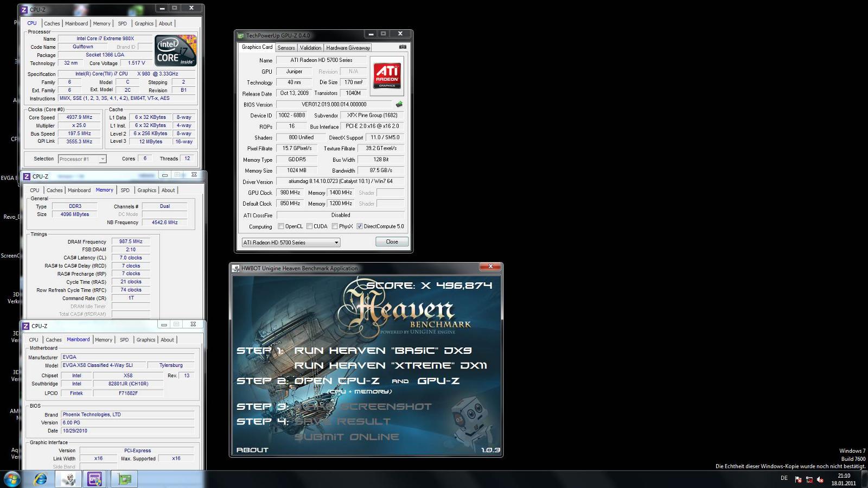The width and height of the screenshot is (868, 488).
Task: Click the muted volume tray icon
Action: click(820, 479)
